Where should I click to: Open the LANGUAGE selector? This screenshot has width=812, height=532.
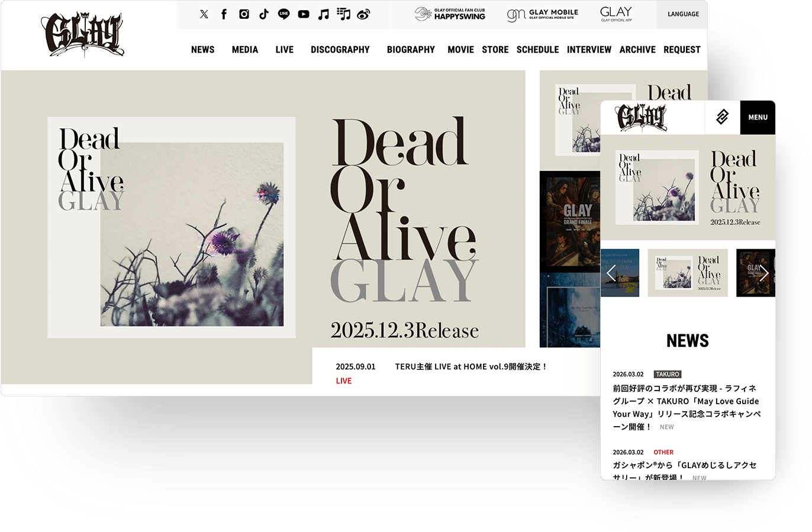pos(682,14)
